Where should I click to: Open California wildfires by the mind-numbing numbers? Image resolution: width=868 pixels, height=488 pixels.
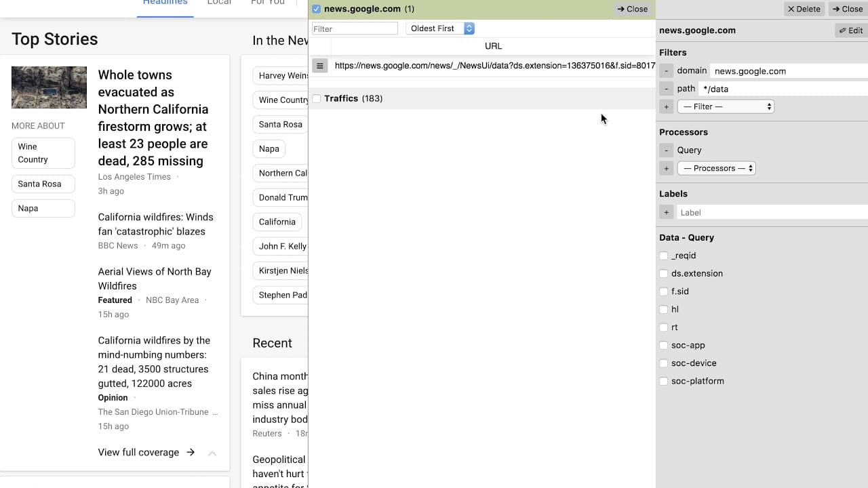(154, 362)
